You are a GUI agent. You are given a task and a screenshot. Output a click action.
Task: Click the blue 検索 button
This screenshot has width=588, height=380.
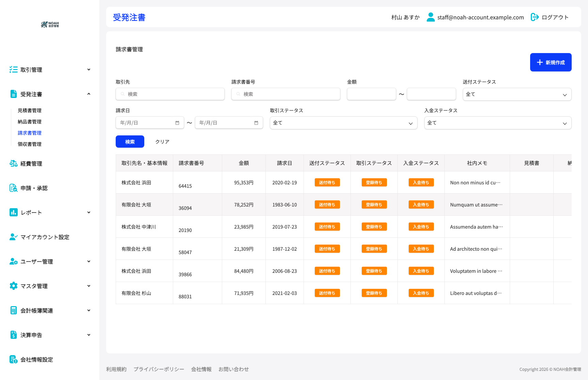point(130,142)
